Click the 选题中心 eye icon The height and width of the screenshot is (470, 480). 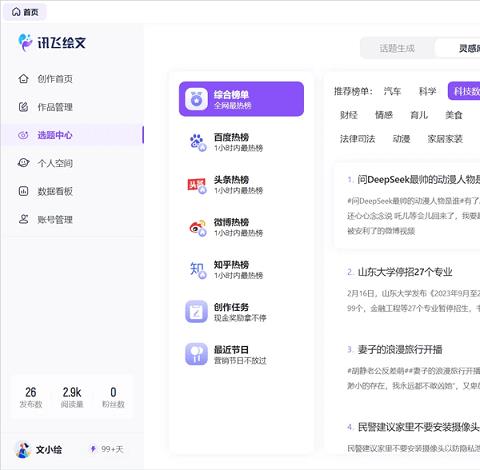23,135
